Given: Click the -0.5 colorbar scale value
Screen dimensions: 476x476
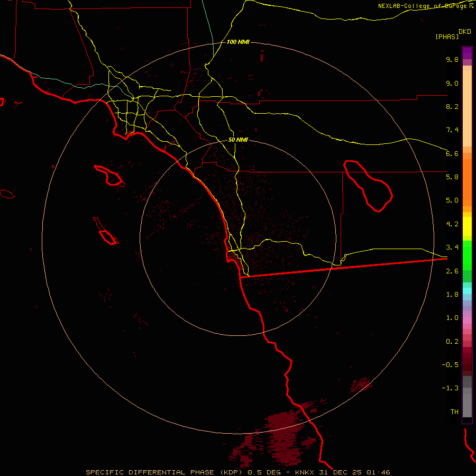Looking at the screenshot, I should [x=450, y=365].
